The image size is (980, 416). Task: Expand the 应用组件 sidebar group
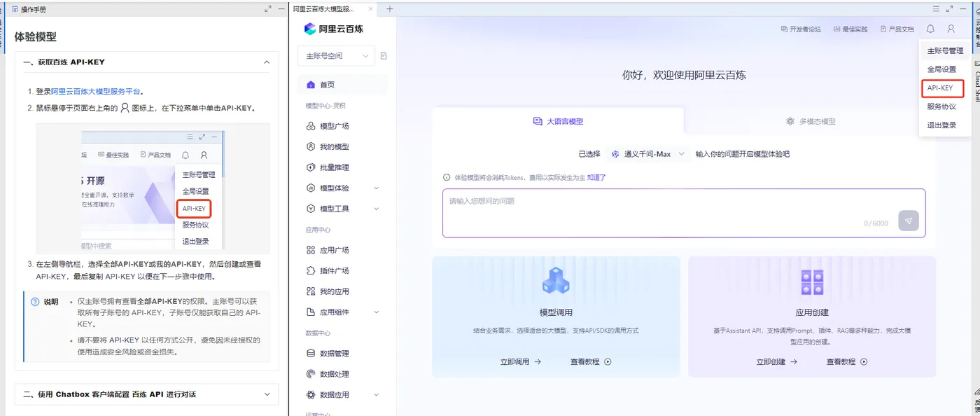click(377, 312)
